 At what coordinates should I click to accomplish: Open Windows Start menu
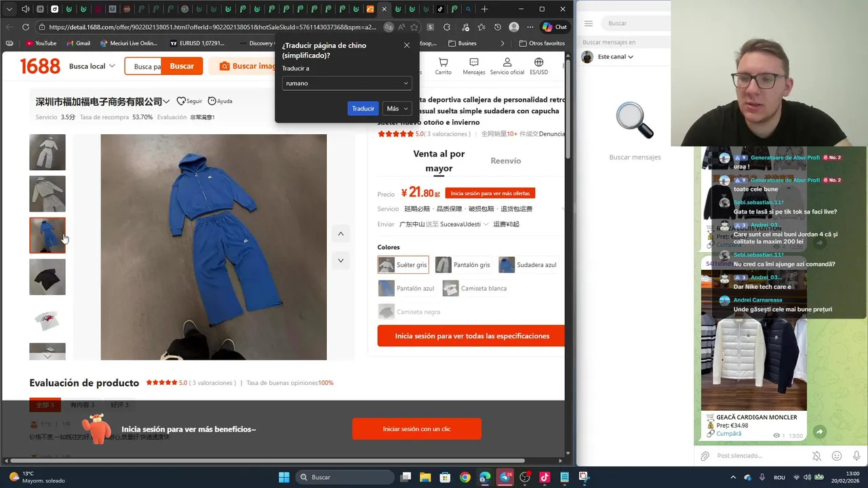[284, 477]
